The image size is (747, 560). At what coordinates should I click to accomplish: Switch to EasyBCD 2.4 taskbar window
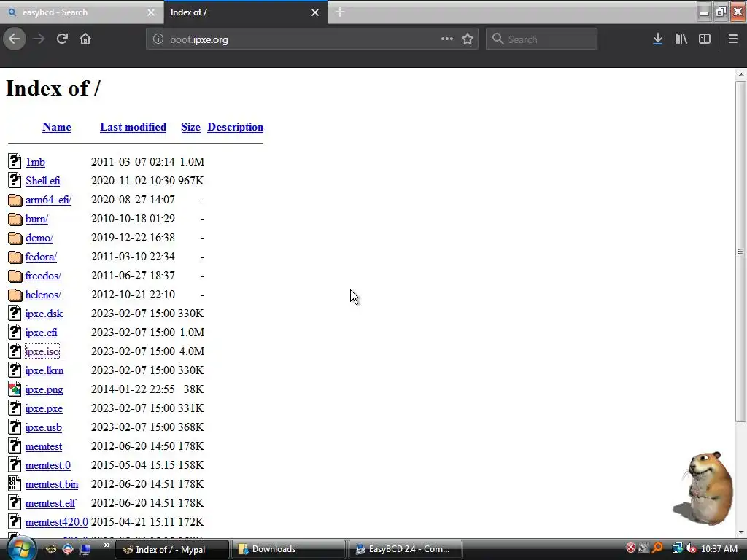click(x=406, y=549)
